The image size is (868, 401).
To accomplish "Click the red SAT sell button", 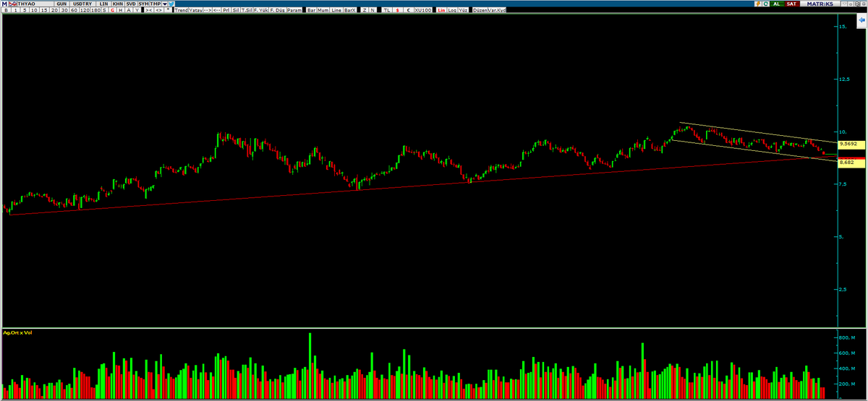I will pyautogui.click(x=792, y=4).
